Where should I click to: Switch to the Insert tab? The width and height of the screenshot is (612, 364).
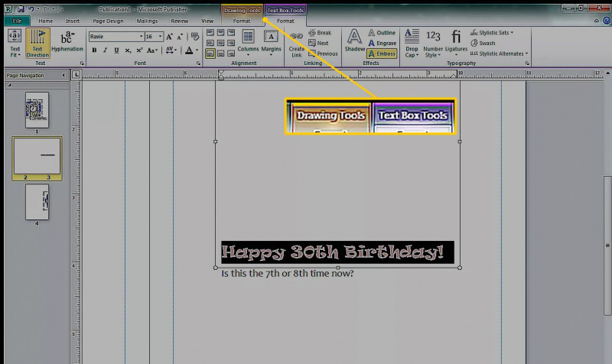73,21
